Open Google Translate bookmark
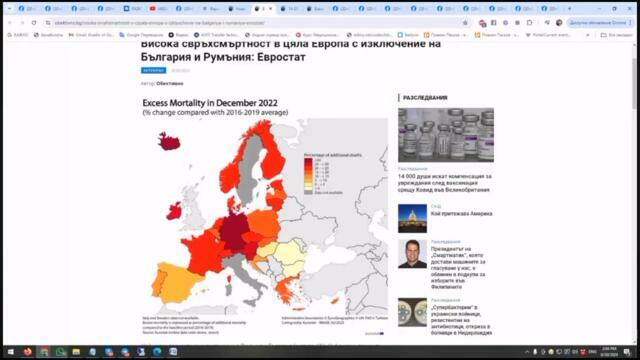640x360 pixels. [x=141, y=35]
